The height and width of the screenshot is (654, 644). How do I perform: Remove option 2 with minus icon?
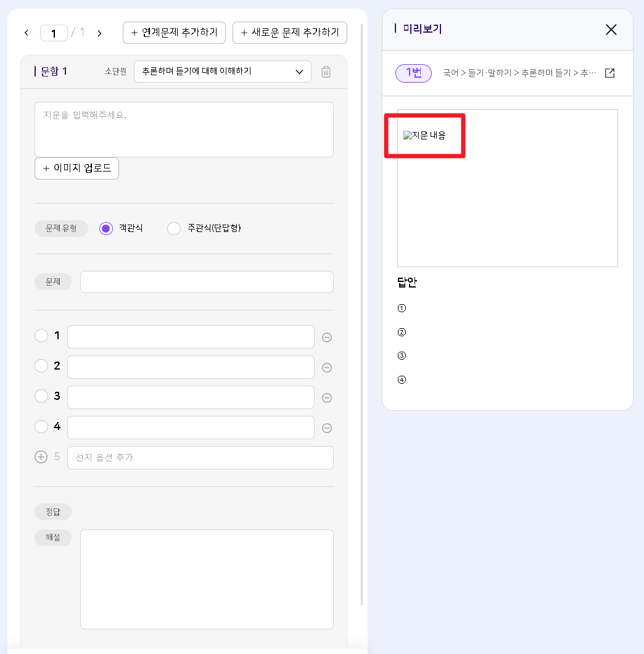tap(327, 368)
